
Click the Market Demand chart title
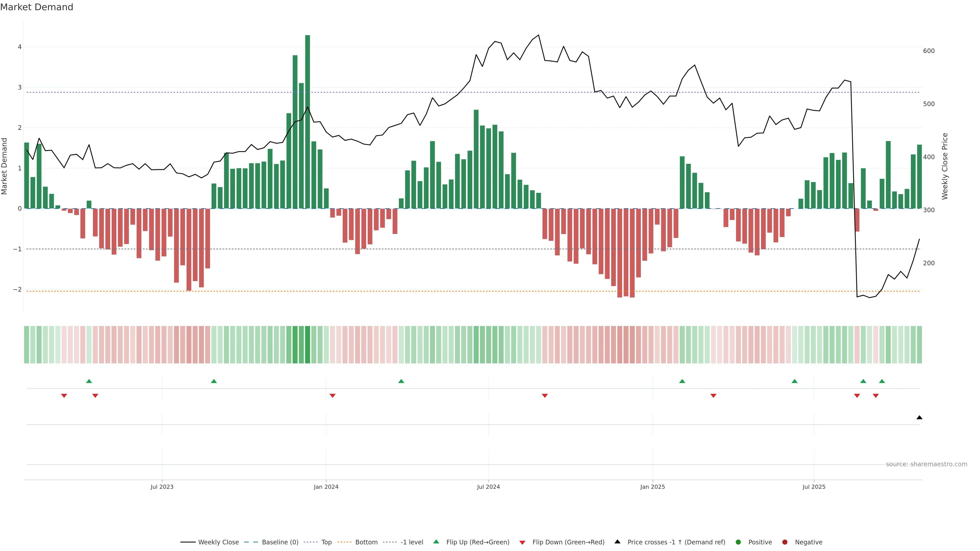click(x=36, y=7)
